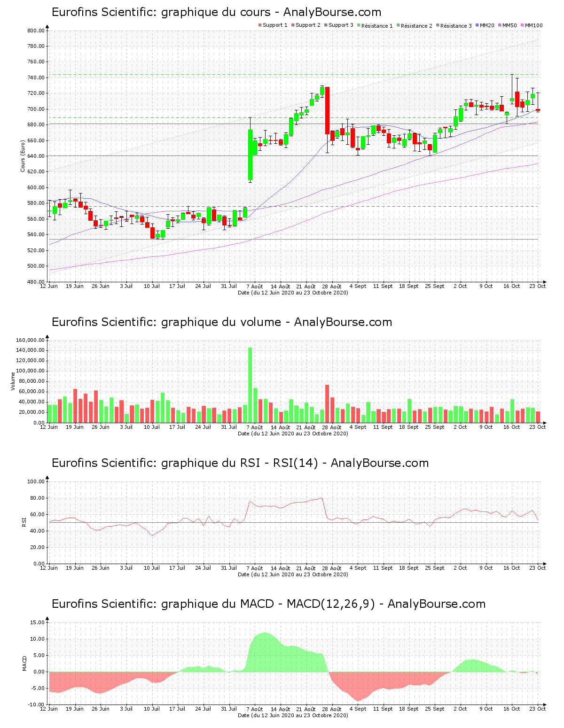Click the 80,000.00 volume axis value

pyautogui.click(x=31, y=381)
